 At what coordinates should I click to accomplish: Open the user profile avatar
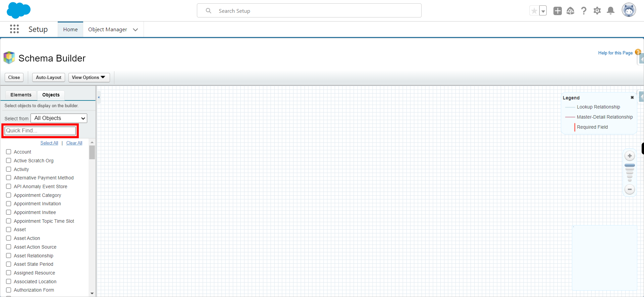click(629, 10)
